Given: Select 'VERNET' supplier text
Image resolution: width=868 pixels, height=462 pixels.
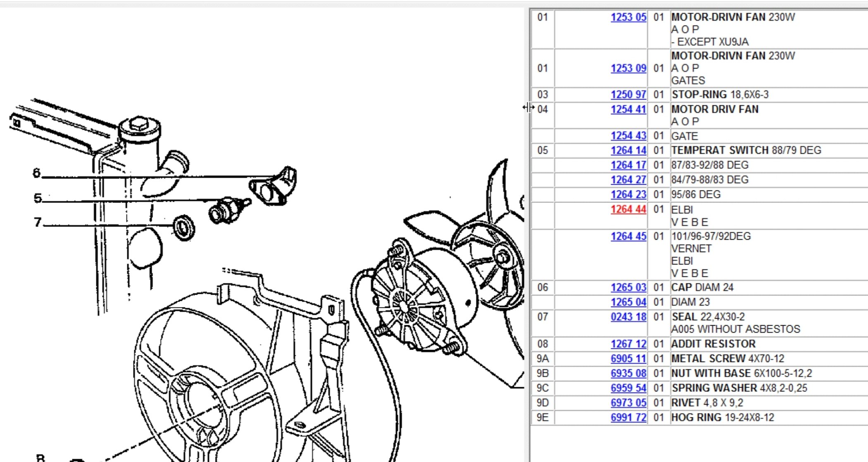Looking at the screenshot, I should (x=692, y=249).
